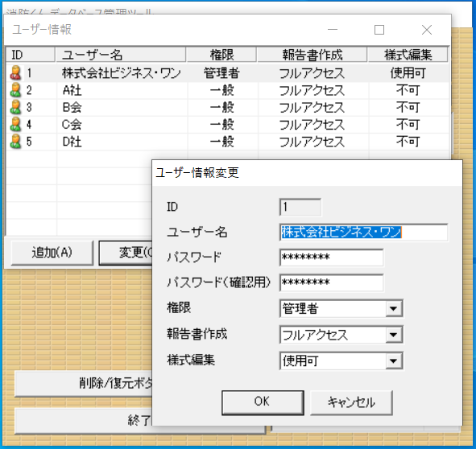The height and width of the screenshot is (449, 476).
Task: Click the red administrator user icon for ID 1
Action: 15,73
